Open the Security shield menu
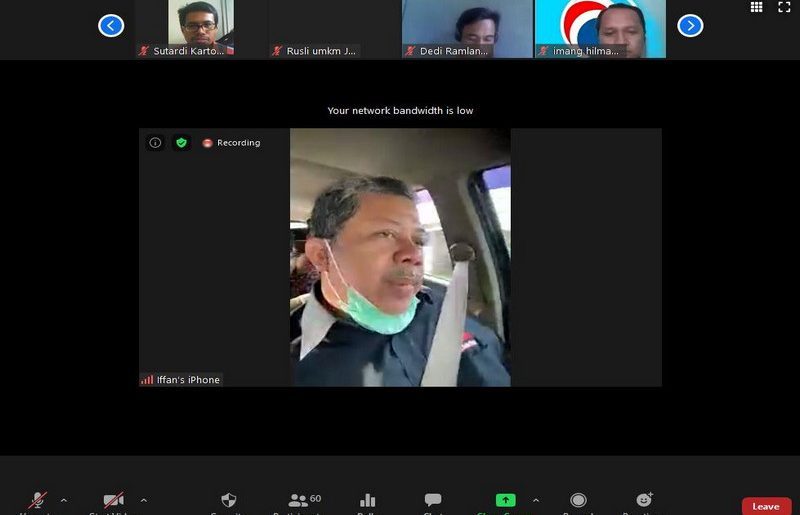The height and width of the screenshot is (515, 800). tap(229, 500)
